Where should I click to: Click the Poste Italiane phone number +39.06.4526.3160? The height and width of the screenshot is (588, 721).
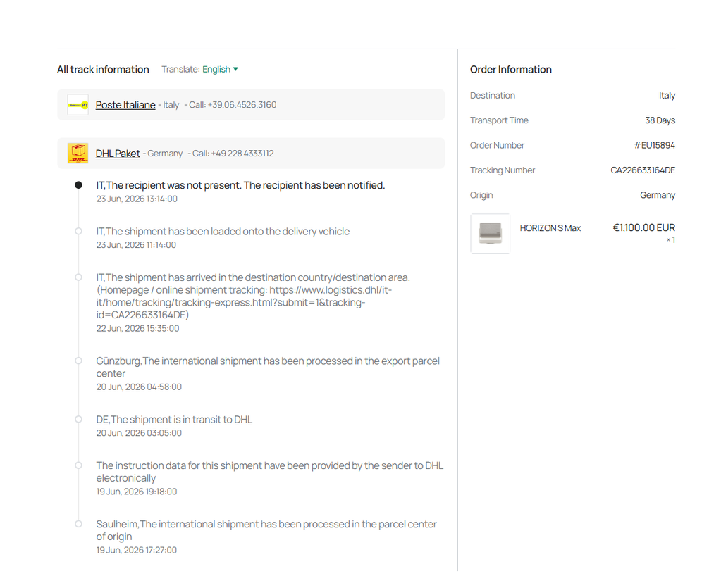(x=242, y=105)
